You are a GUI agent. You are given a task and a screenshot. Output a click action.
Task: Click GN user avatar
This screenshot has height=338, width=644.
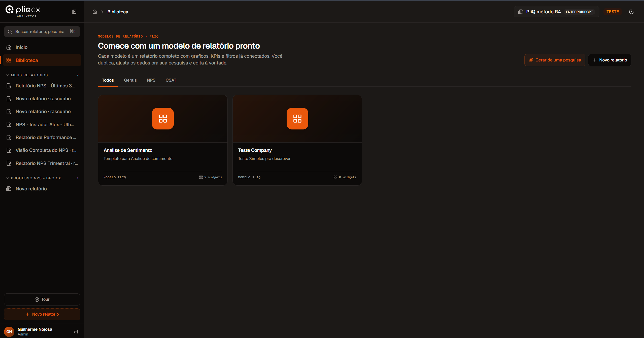9,332
